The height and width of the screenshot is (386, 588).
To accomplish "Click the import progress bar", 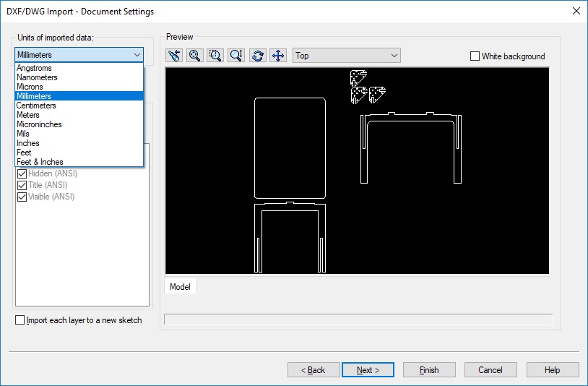I will pos(358,319).
